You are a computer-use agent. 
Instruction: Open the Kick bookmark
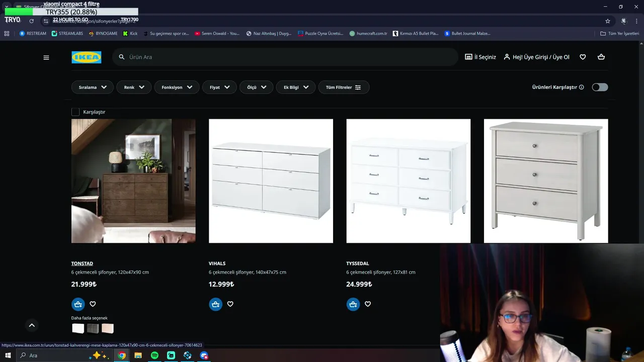pyautogui.click(x=130, y=34)
